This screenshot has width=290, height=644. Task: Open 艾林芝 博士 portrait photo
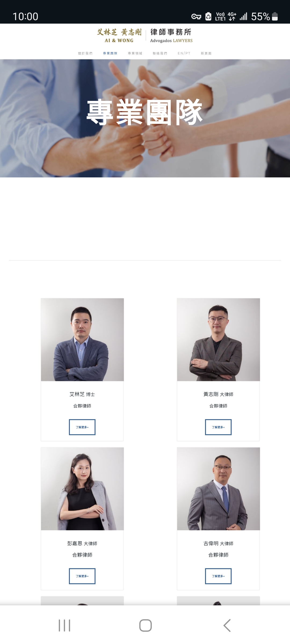click(x=82, y=339)
